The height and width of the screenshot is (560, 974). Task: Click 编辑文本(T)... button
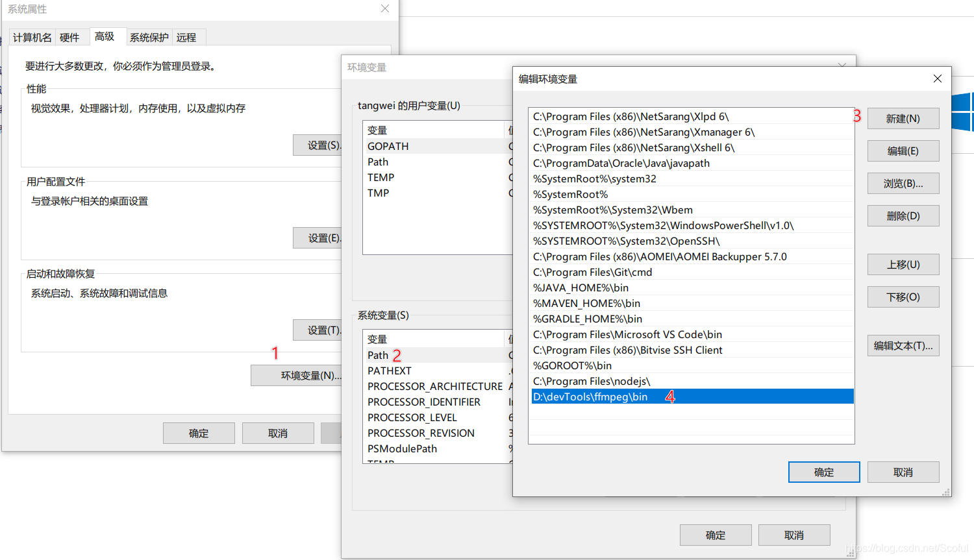coord(903,346)
